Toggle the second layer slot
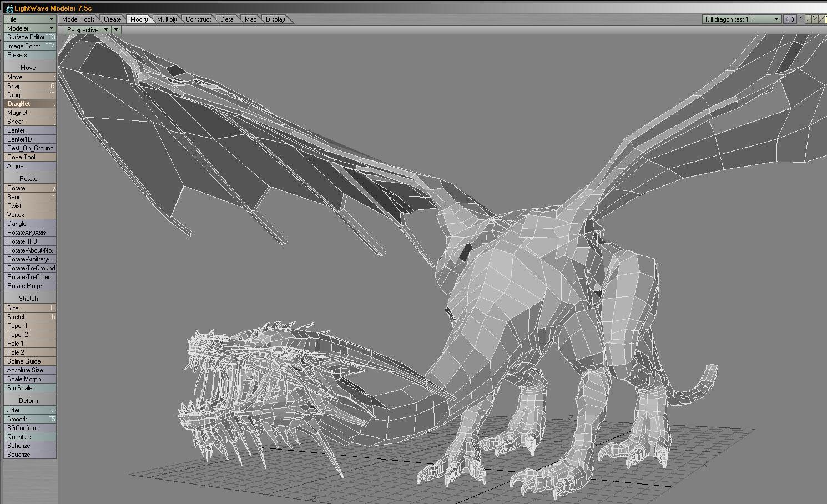 point(816,19)
